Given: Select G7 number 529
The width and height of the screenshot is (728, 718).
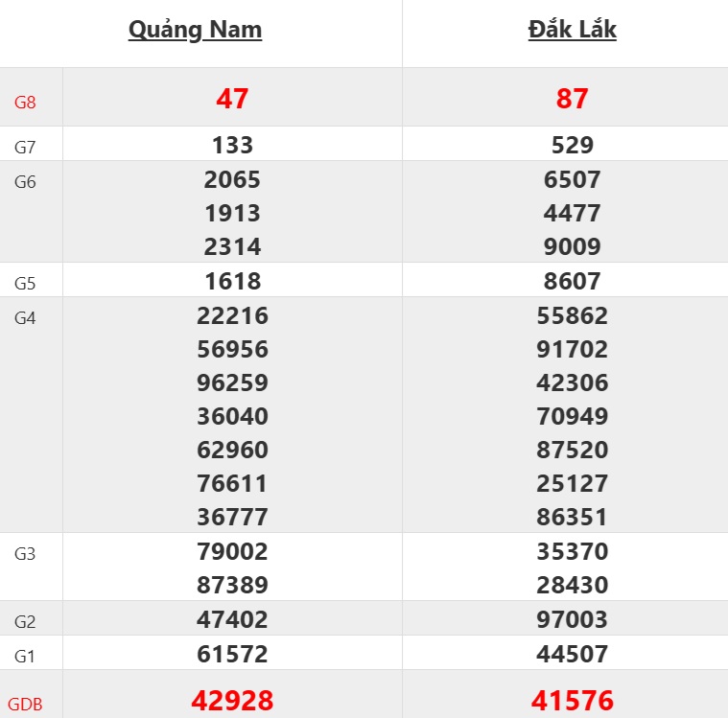Looking at the screenshot, I should pos(572,145).
